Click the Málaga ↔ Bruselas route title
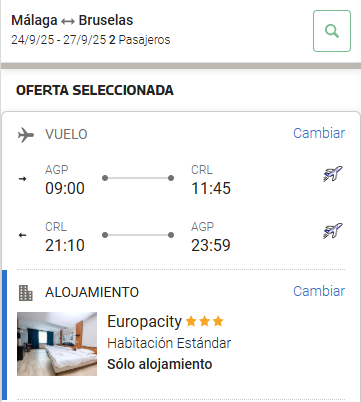This screenshot has width=361, height=402. pos(72,20)
